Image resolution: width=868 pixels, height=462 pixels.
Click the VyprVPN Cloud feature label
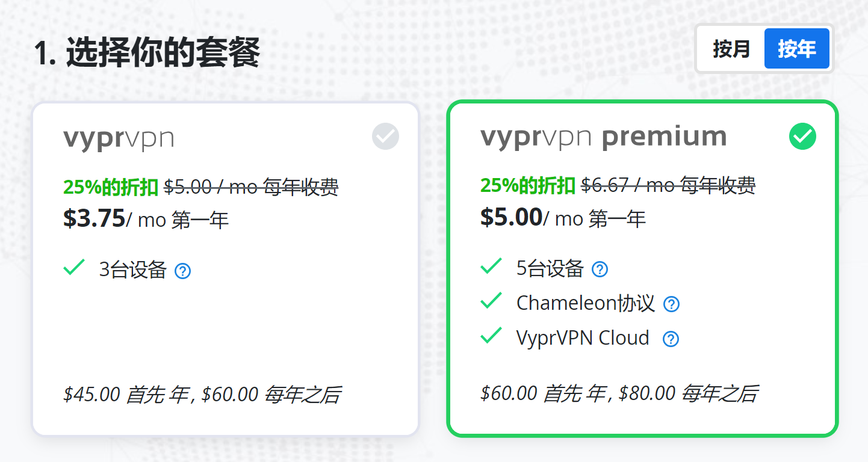click(x=583, y=338)
